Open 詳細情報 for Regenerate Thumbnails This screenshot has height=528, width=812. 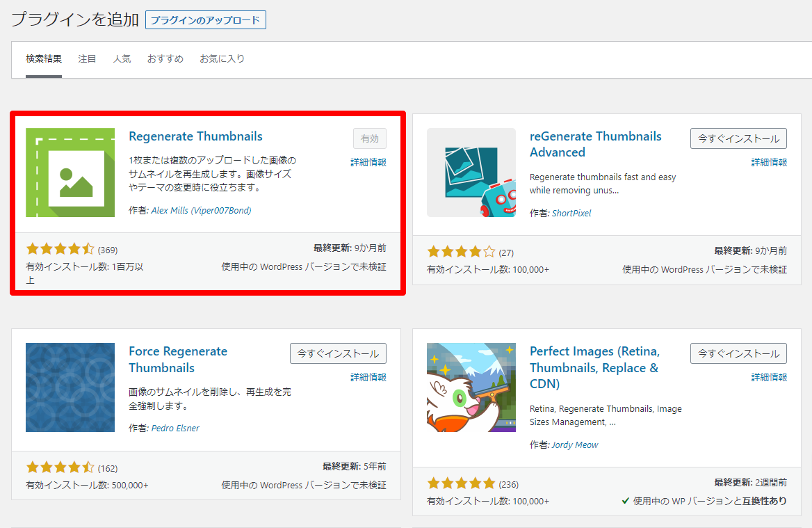[x=368, y=162]
